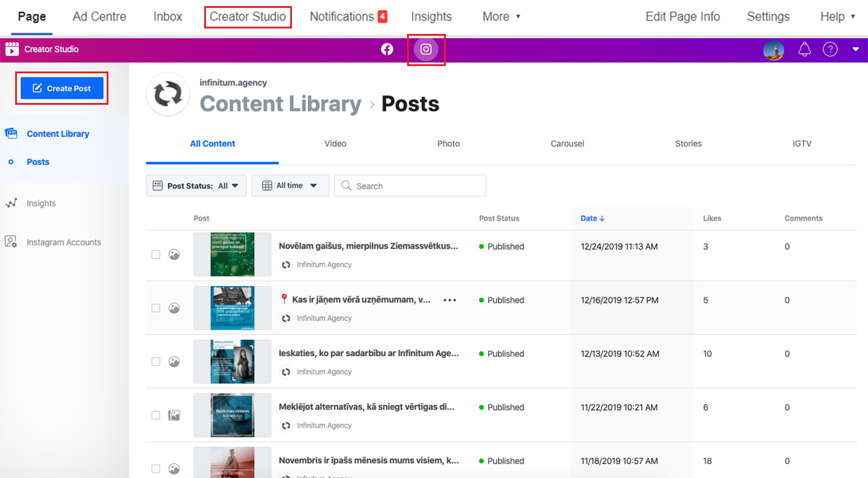Open the help question mark icon
Screen dimensions: 868x478
[x=830, y=49]
